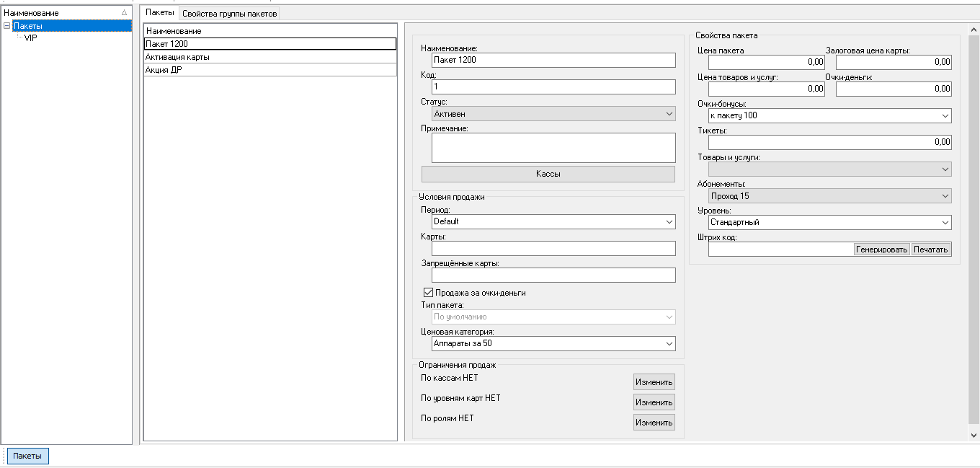Select Акция ДР row

click(270, 70)
